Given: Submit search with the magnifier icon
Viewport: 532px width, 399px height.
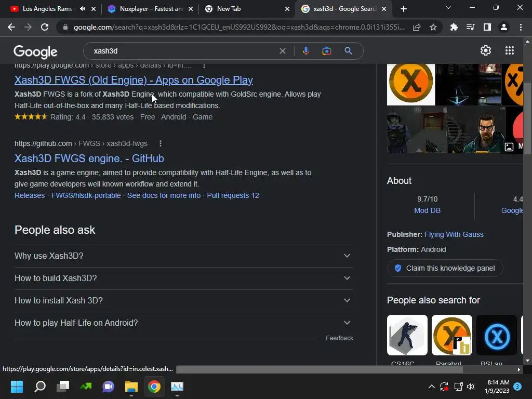Looking at the screenshot, I should (x=348, y=51).
